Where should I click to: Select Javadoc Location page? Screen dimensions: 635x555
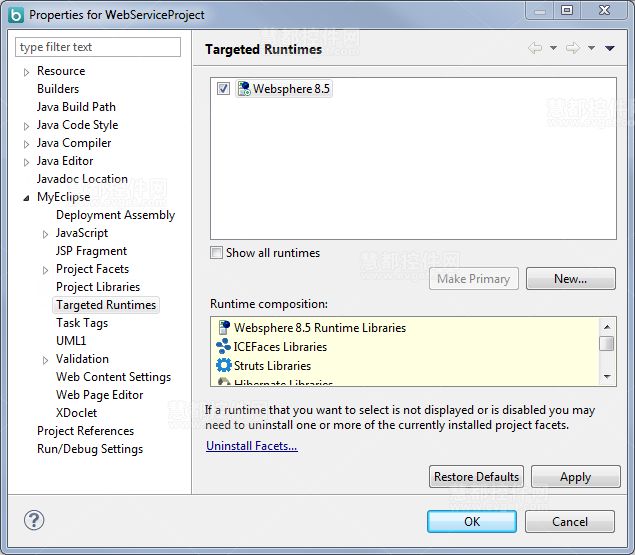pos(82,179)
